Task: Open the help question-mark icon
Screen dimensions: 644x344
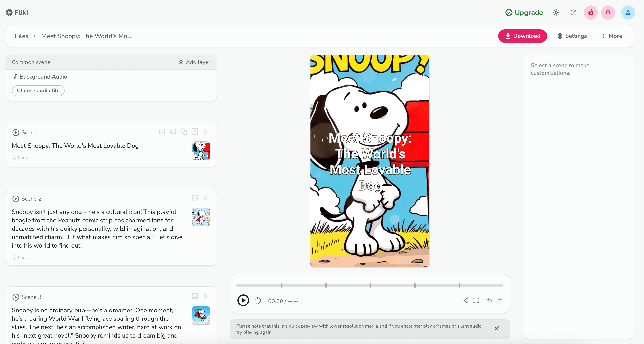Action: click(574, 13)
